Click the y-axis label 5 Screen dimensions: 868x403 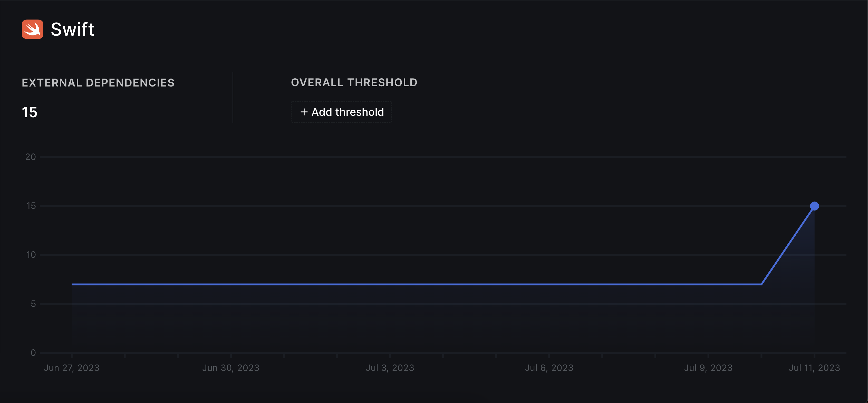coord(33,304)
